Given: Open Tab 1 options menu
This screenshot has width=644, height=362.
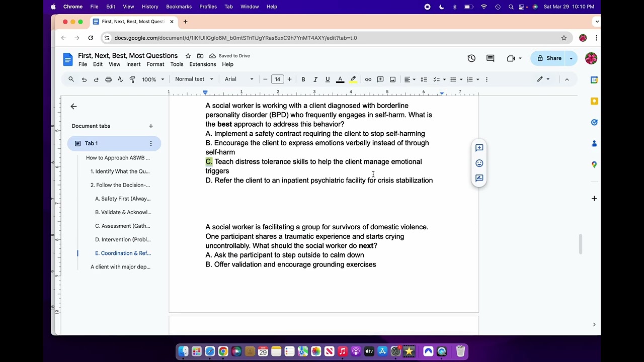Looking at the screenshot, I should point(150,143).
